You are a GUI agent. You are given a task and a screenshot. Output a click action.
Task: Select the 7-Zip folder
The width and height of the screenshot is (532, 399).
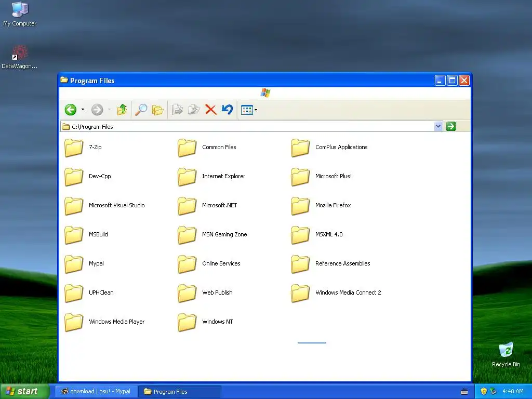(83, 147)
